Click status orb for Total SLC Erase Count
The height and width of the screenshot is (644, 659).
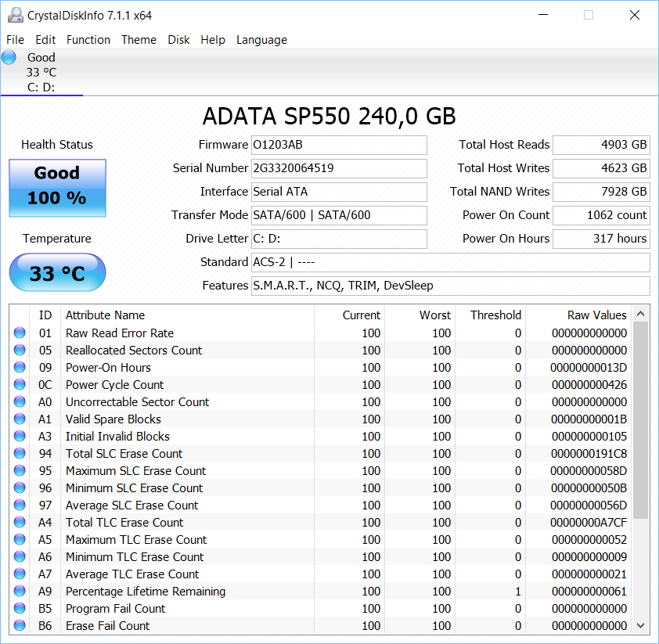[20, 454]
